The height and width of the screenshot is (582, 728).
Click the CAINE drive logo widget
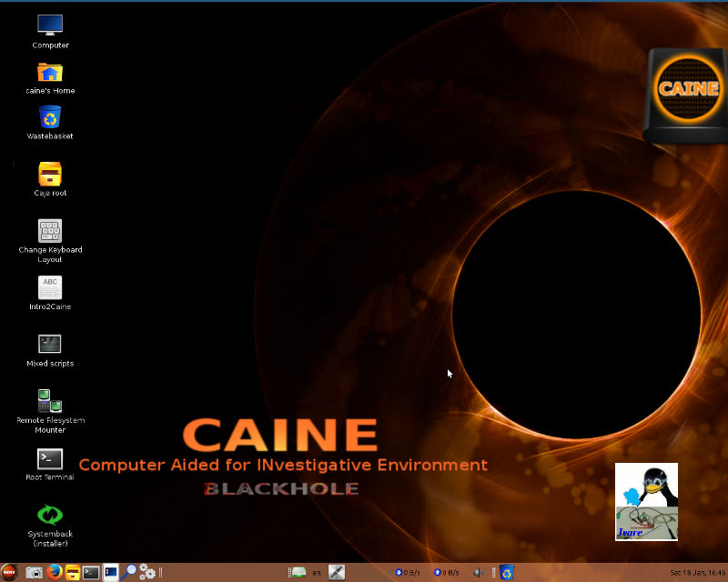click(685, 95)
